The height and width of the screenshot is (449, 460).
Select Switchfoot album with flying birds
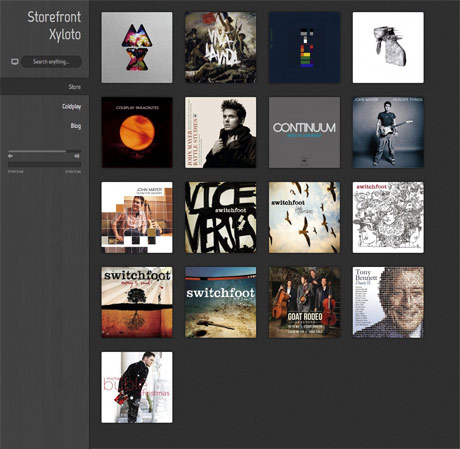(305, 217)
